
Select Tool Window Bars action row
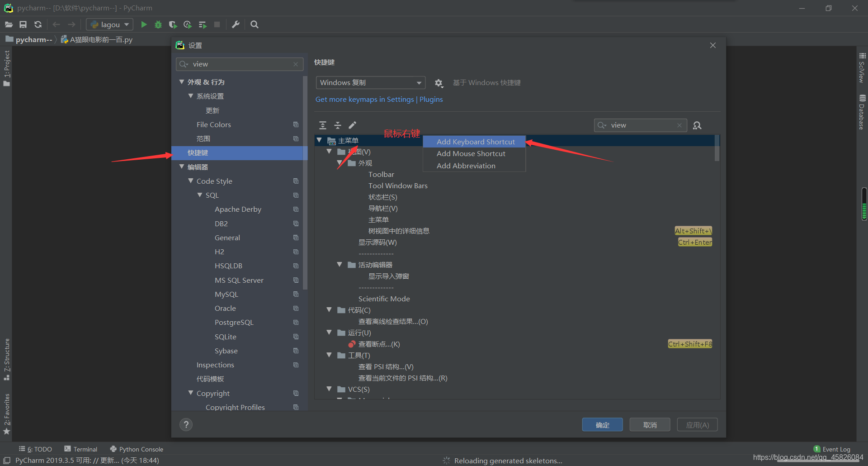(398, 185)
